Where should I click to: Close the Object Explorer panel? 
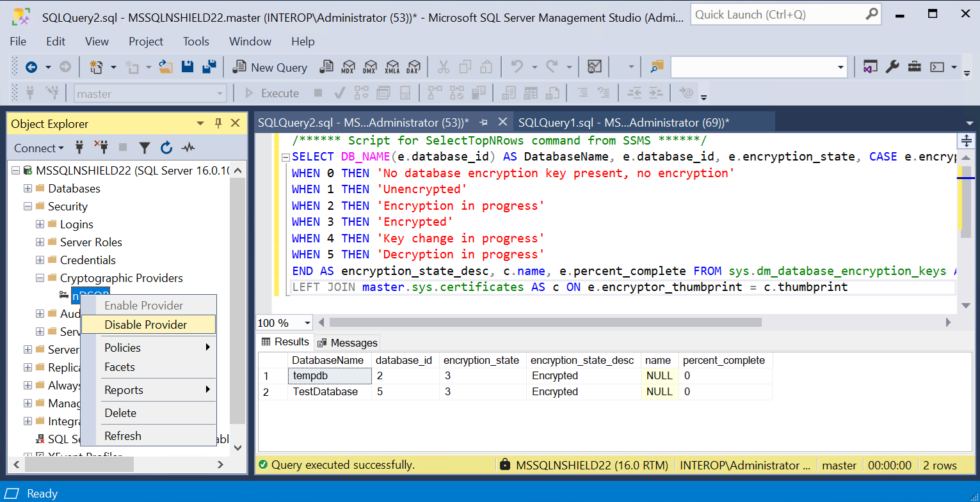coord(236,123)
